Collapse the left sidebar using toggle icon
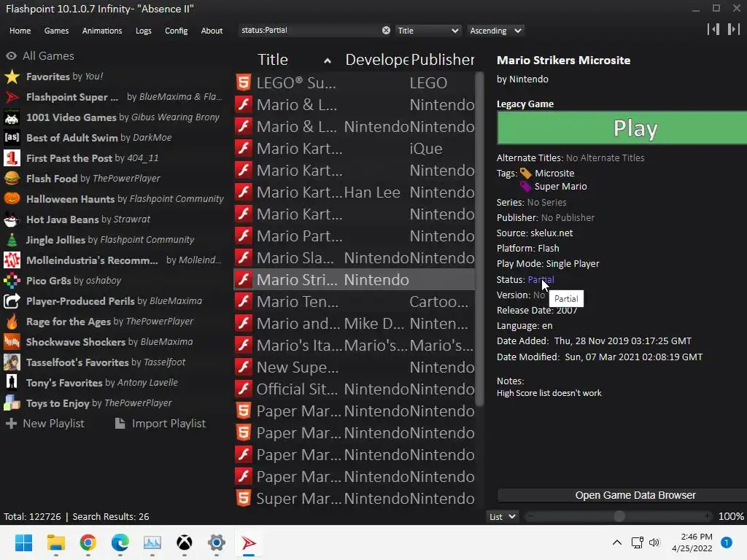 [713, 29]
